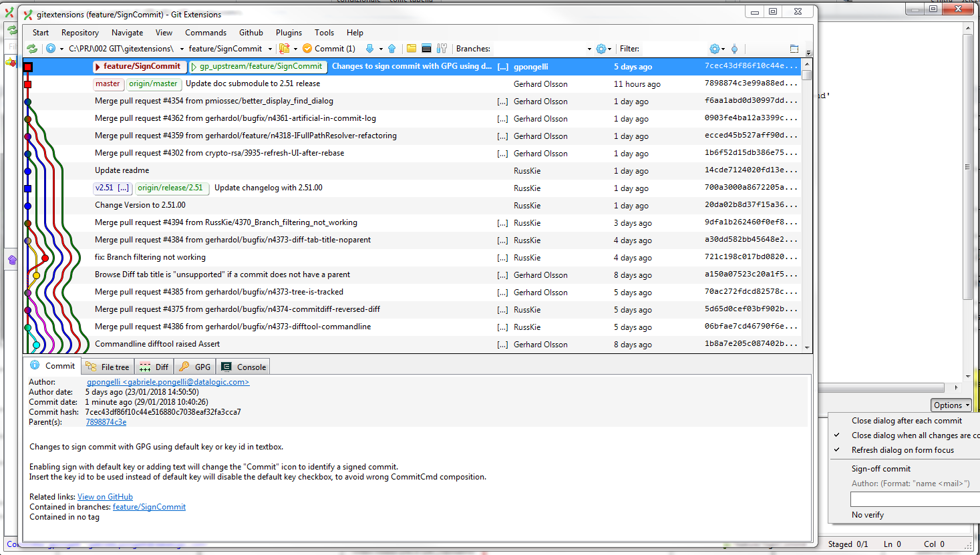Click the parent commit hash 7898874c3e
Screen dimensions: 980x555
106,421
